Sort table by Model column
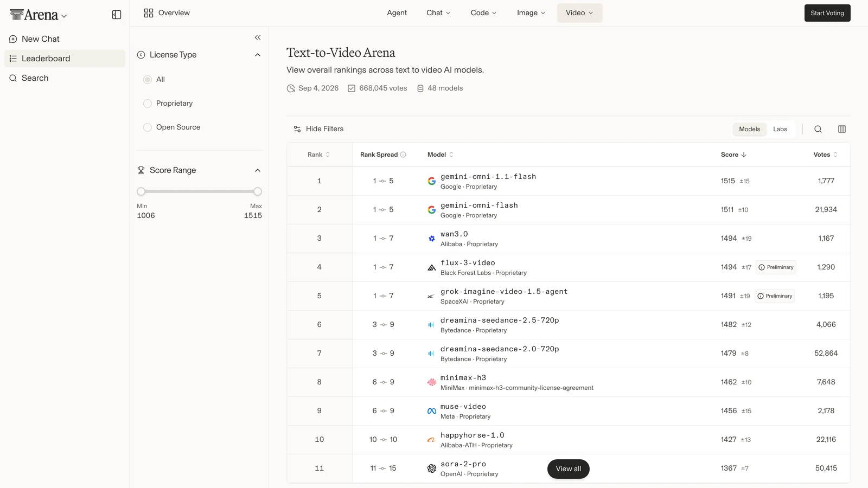Screen dimensions: 868x488 coord(441,155)
